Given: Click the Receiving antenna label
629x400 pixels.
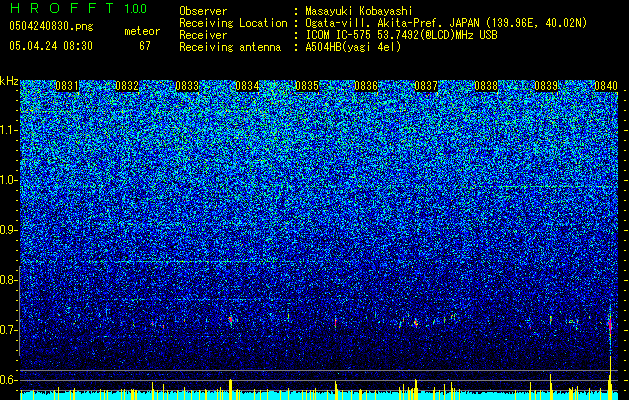Looking at the screenshot, I should (230, 47).
